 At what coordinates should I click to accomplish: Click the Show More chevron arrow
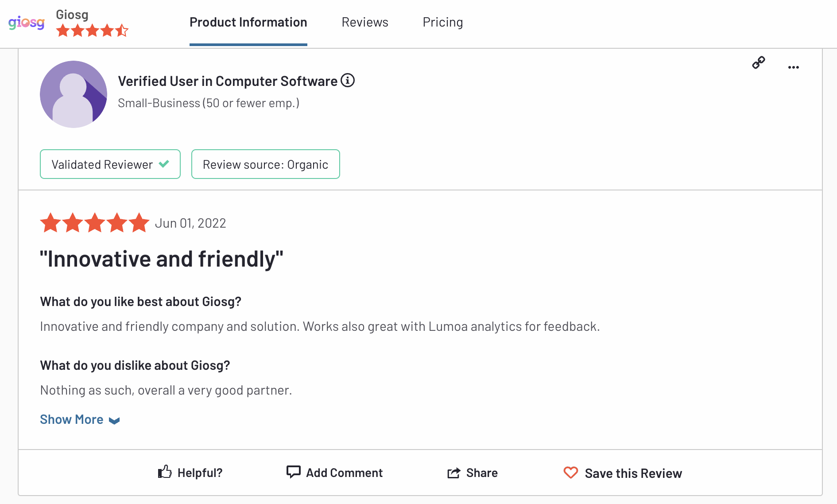click(x=114, y=421)
